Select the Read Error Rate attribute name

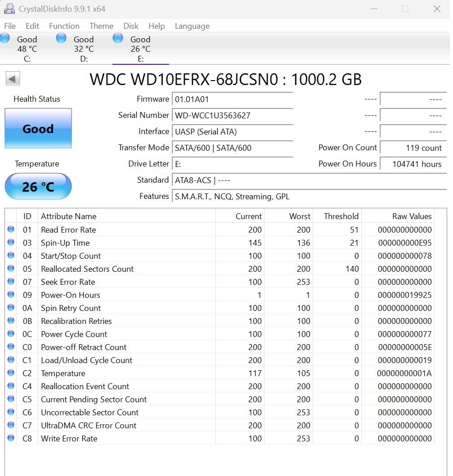[68, 230]
